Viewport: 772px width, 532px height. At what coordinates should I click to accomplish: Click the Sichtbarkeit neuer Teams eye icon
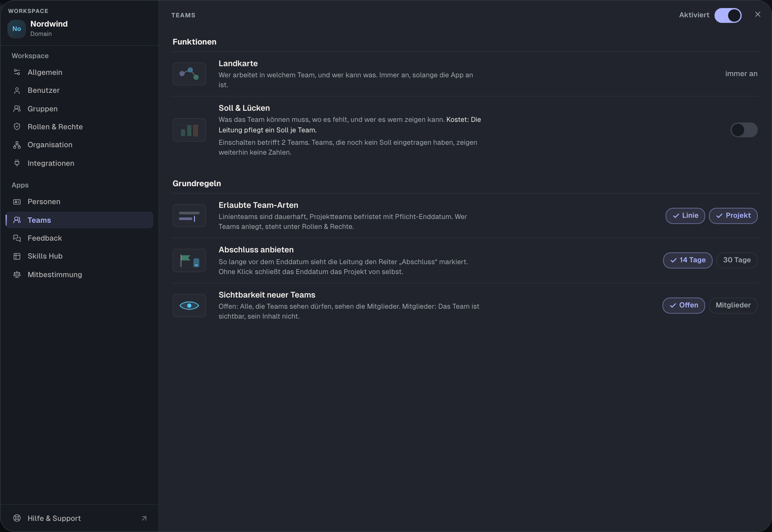pyautogui.click(x=189, y=305)
